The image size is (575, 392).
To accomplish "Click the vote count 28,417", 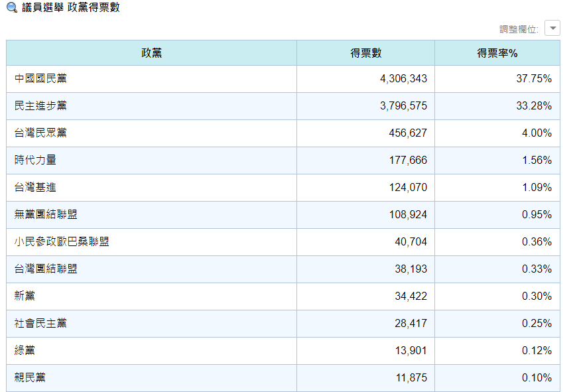I will [x=411, y=323].
